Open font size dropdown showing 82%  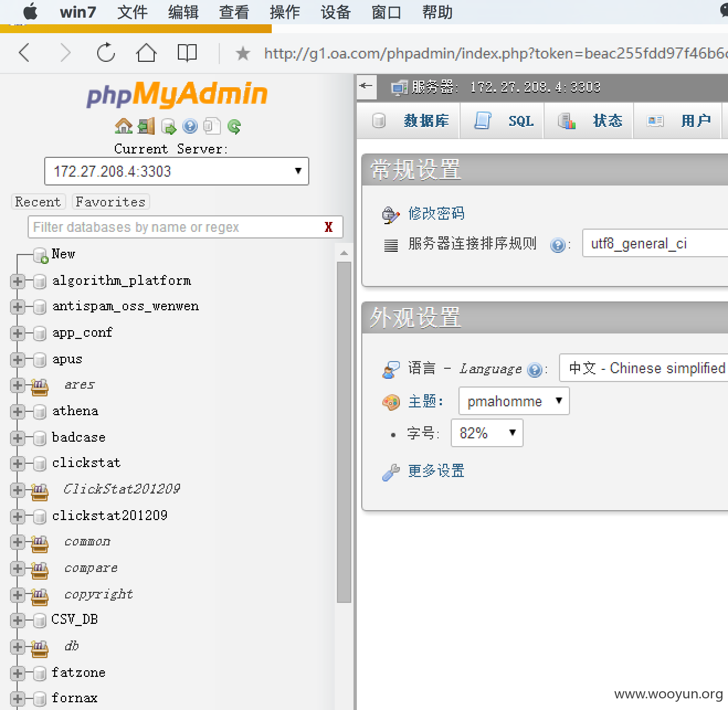[x=487, y=433]
